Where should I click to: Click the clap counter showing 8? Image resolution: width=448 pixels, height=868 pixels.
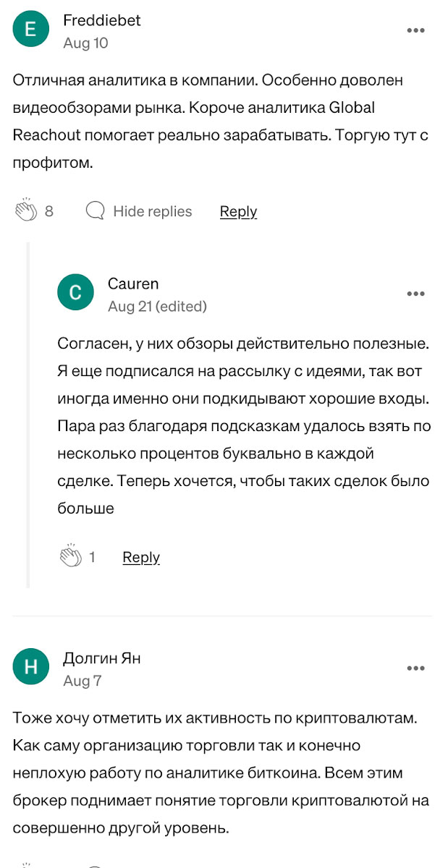click(48, 211)
